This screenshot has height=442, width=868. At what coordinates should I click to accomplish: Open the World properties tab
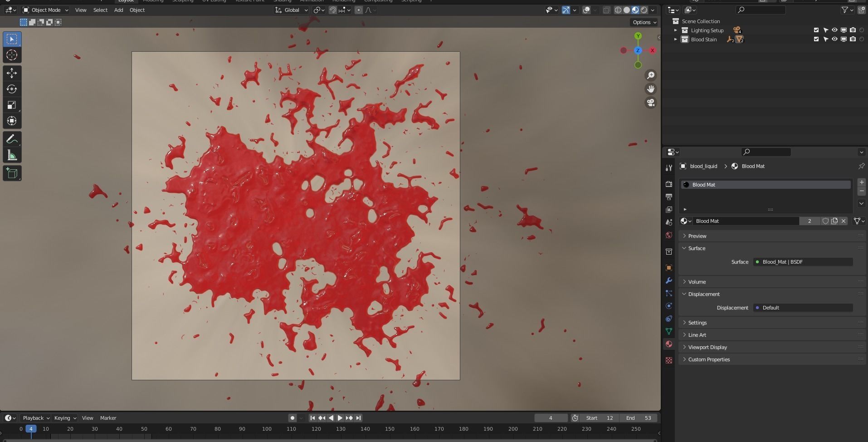tap(668, 235)
